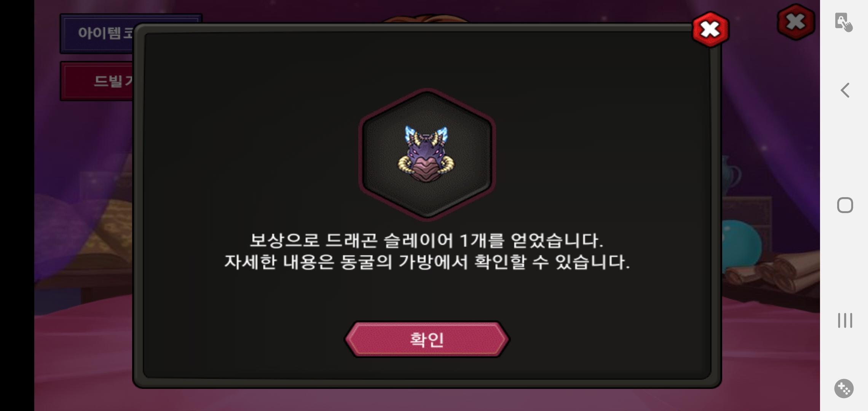Click the dimmed X behind the popup

click(x=796, y=22)
